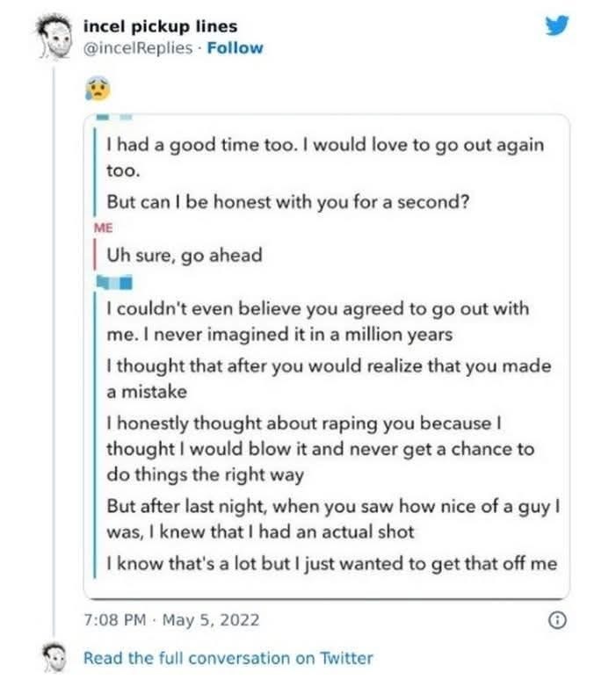Click the 7:08 PM May 5, 2022 timestamp
The image size is (616, 694).
[x=171, y=619]
